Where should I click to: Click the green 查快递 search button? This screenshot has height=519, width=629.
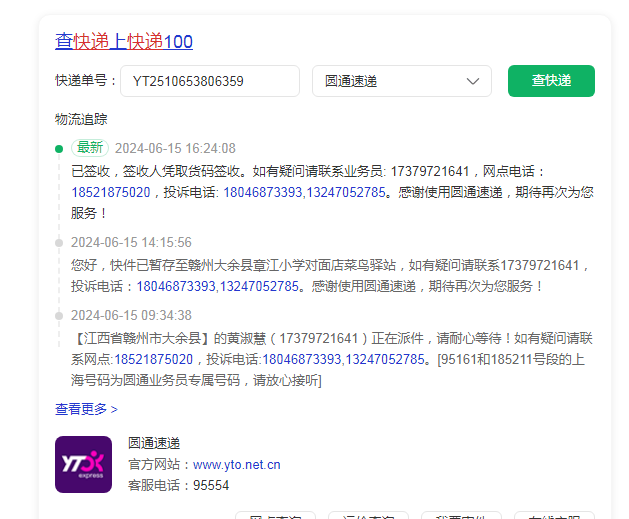click(x=551, y=81)
